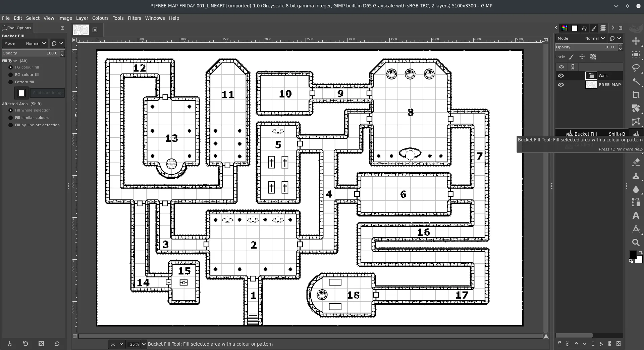Select the Move tool in toolbox
The height and width of the screenshot is (350, 644).
(x=636, y=41)
